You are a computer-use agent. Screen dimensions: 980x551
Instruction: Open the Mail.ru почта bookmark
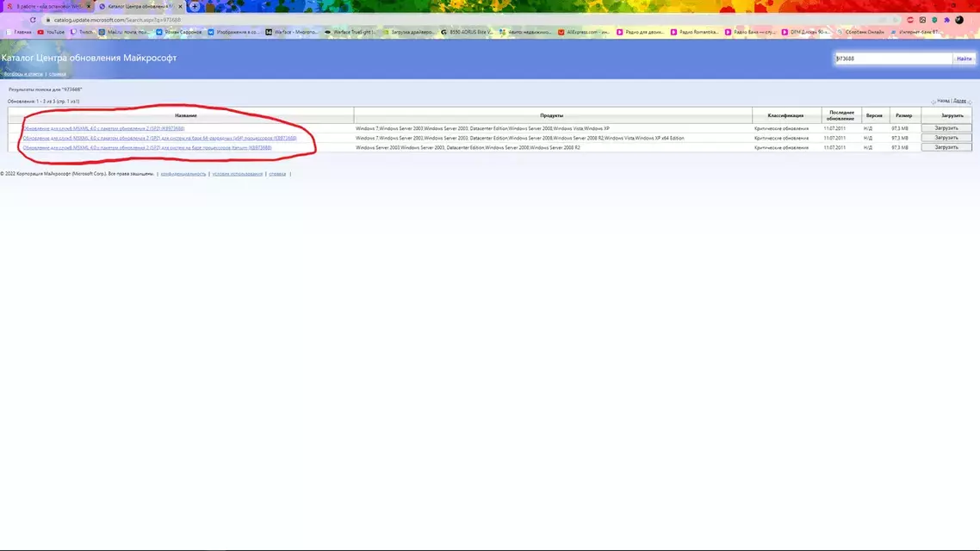(124, 32)
